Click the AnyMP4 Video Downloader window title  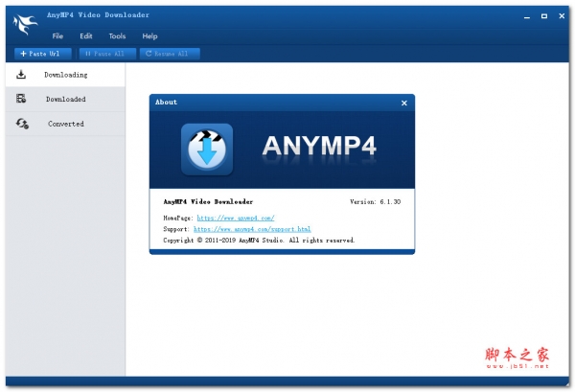click(x=98, y=15)
